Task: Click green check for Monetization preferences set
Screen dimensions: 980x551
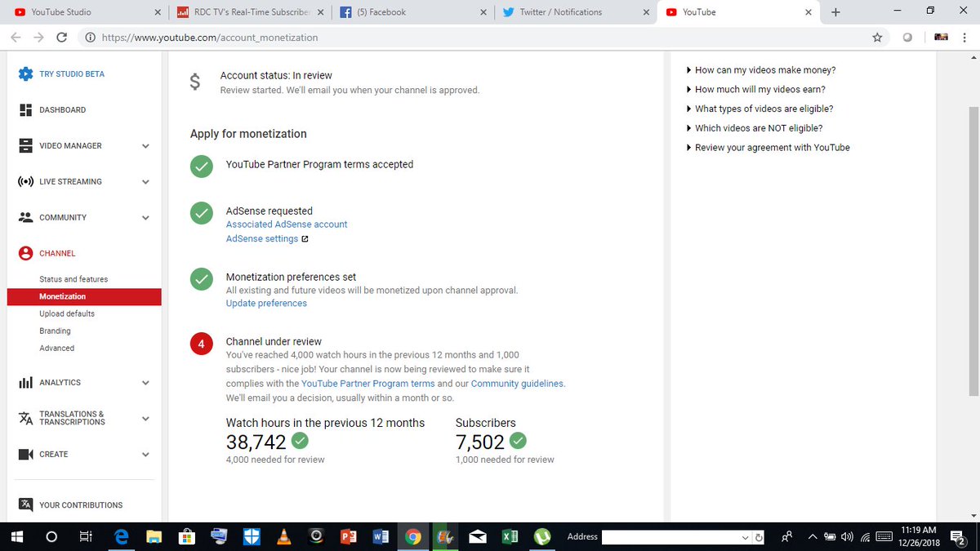Action: click(201, 278)
